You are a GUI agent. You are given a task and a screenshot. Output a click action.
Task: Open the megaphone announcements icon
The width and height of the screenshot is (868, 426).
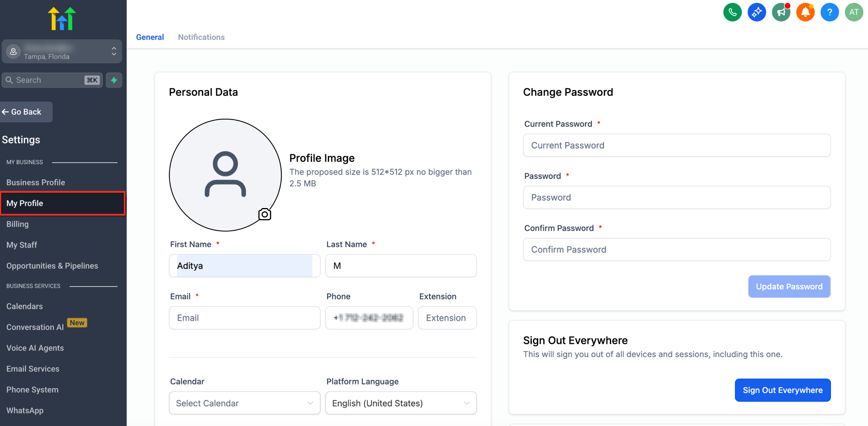(781, 12)
